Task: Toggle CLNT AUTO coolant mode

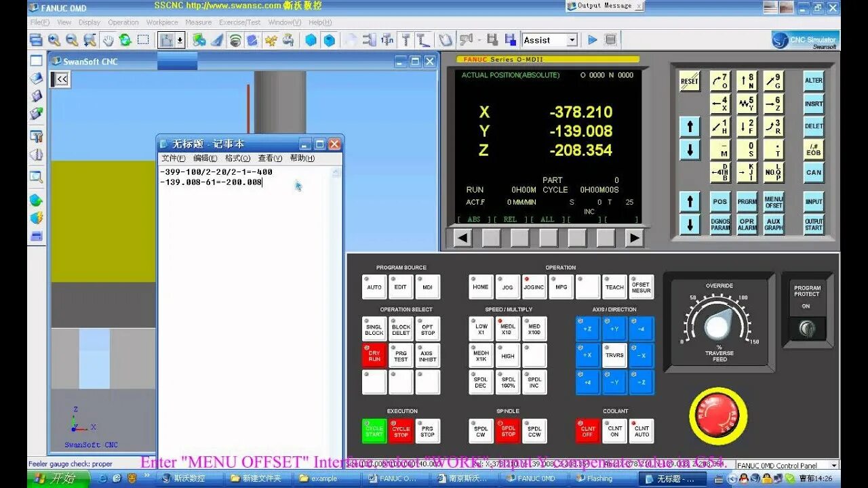Action: (642, 431)
